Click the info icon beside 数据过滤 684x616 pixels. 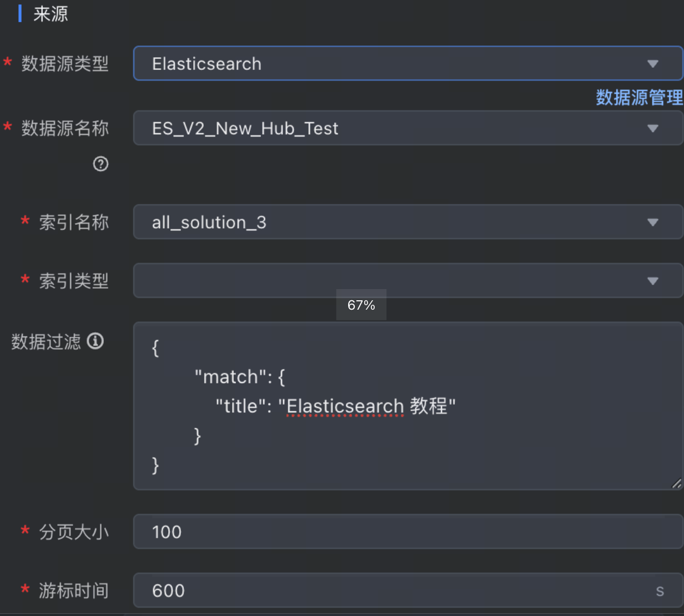tap(95, 341)
